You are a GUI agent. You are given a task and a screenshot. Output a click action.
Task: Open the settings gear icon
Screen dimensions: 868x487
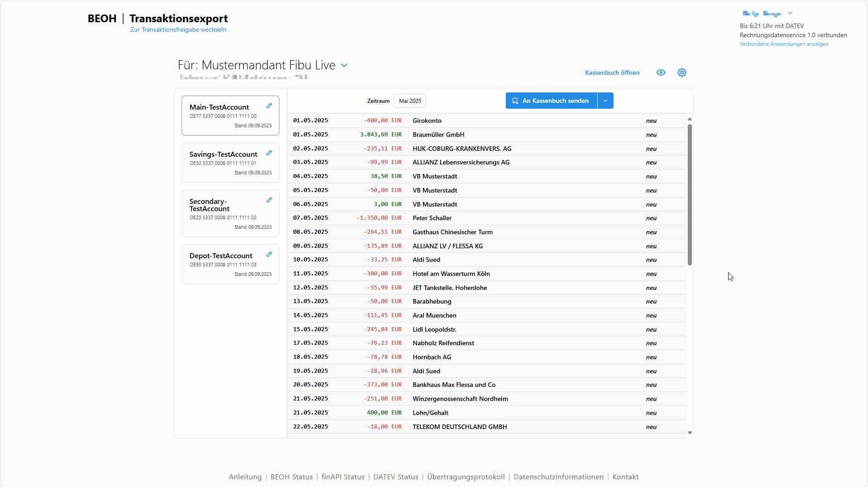tap(682, 72)
